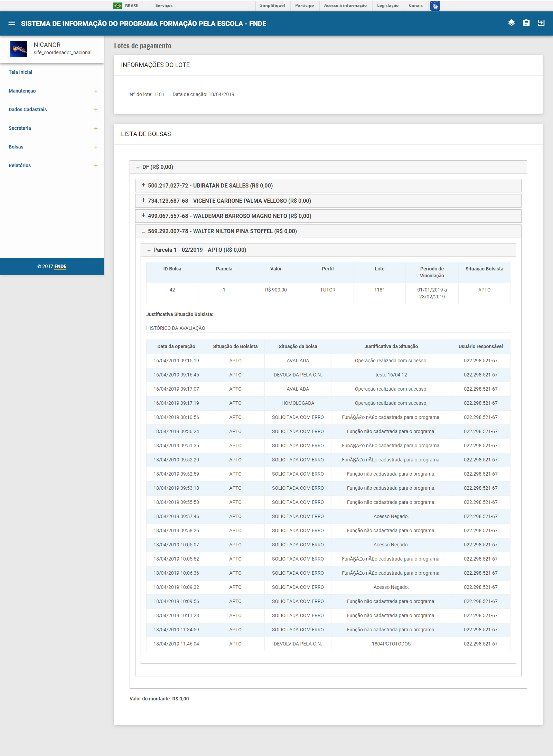Click the NICANOR user avatar picture
This screenshot has height=756, width=553.
(19, 49)
